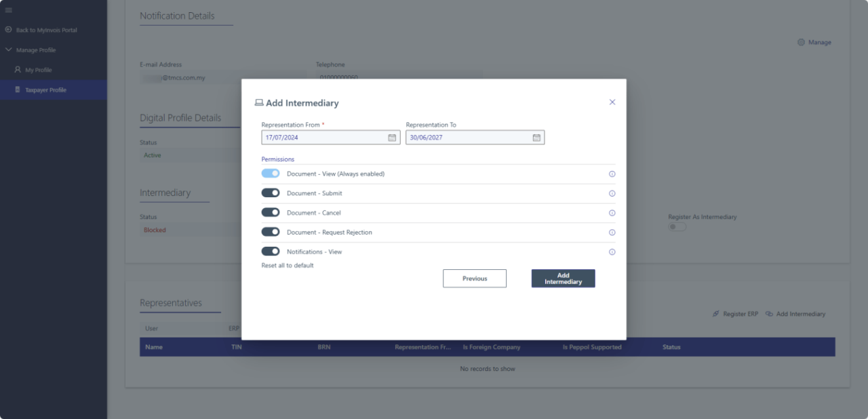Click the Register ERP icon
The width and height of the screenshot is (868, 419).
point(716,313)
